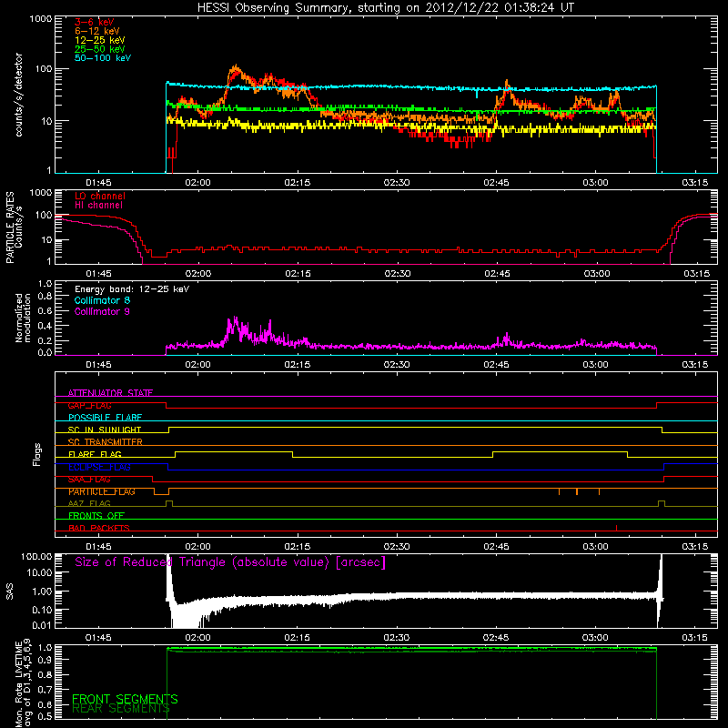Click the 02:45 tick under the count-rate plot
This screenshot has height=728, width=728.
(496, 183)
